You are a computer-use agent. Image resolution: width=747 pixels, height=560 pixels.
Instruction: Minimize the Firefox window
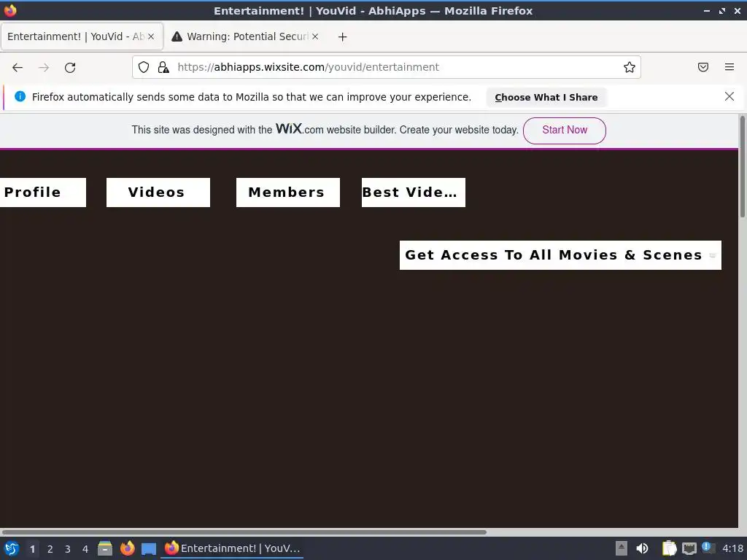[707, 10]
